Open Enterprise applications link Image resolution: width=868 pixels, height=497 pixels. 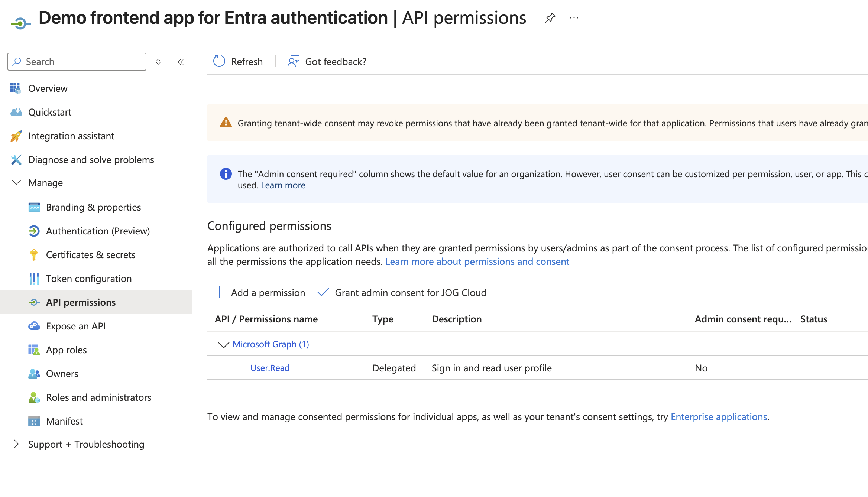719,417
